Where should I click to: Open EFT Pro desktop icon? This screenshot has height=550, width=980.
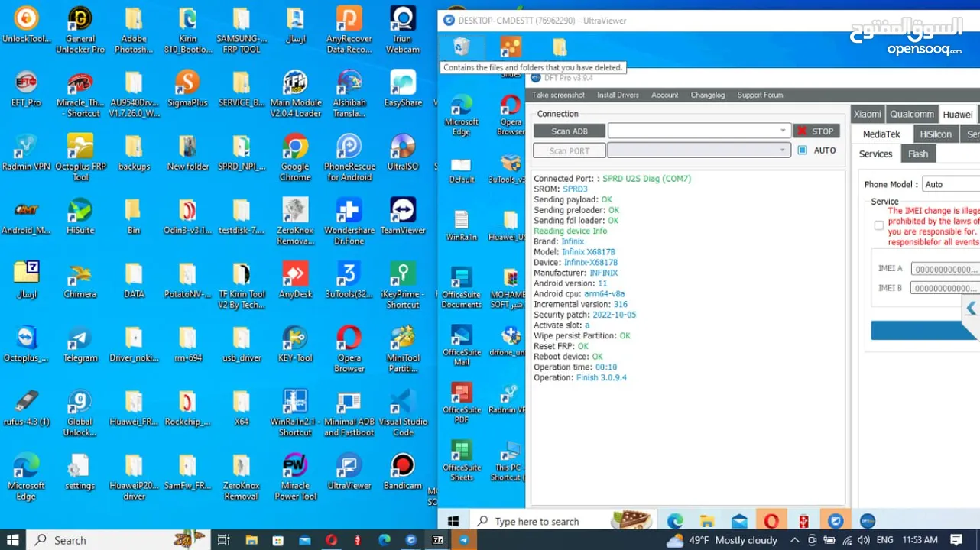(27, 89)
